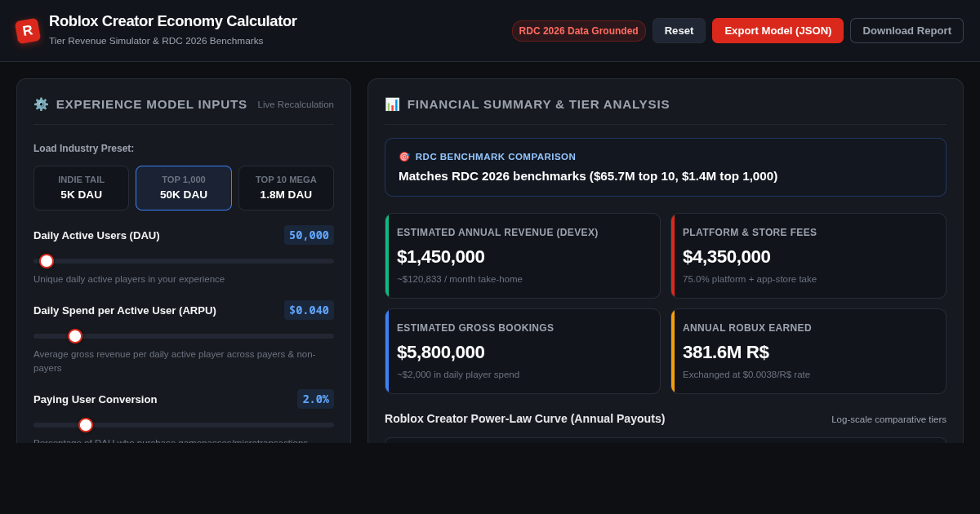Adjust the Paying User Conversion slider handle

pyautogui.click(x=86, y=425)
